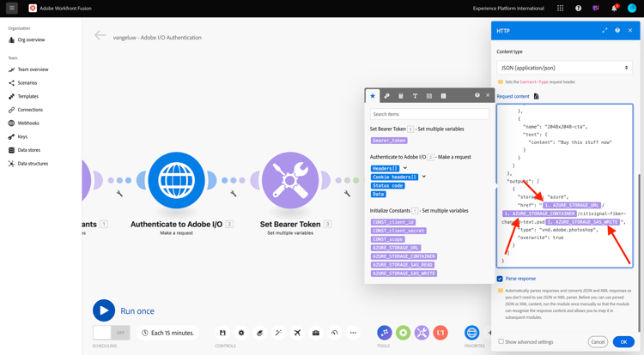Click the file icon beside Request content
The width and height of the screenshot is (644, 355).
click(536, 96)
